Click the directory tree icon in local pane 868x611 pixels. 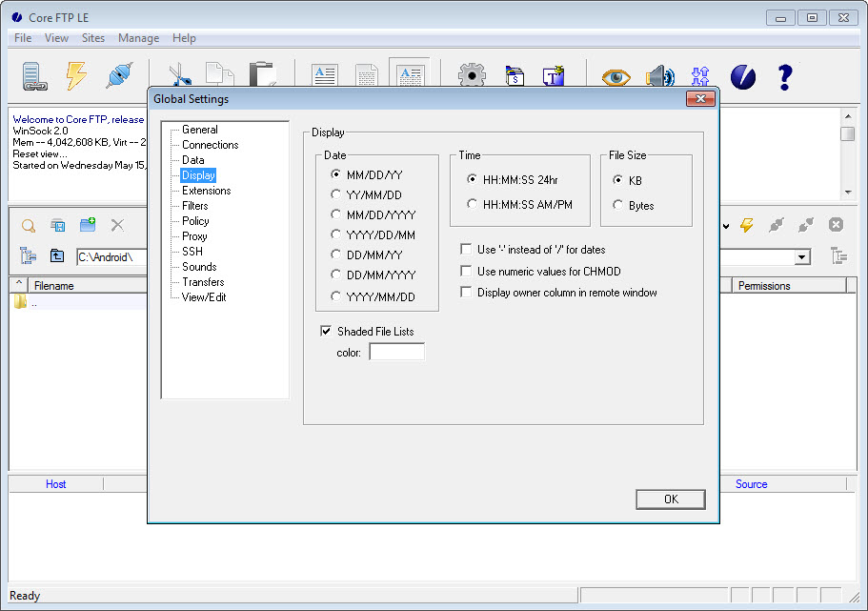click(x=28, y=255)
